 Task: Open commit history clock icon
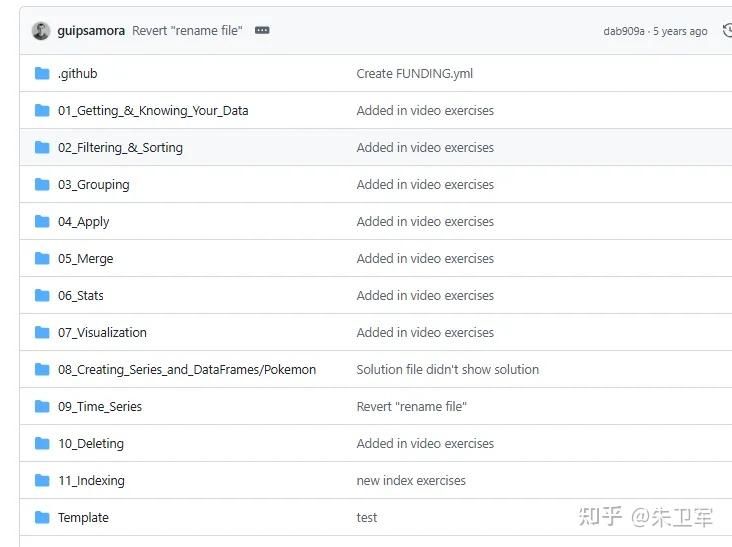[x=727, y=31]
